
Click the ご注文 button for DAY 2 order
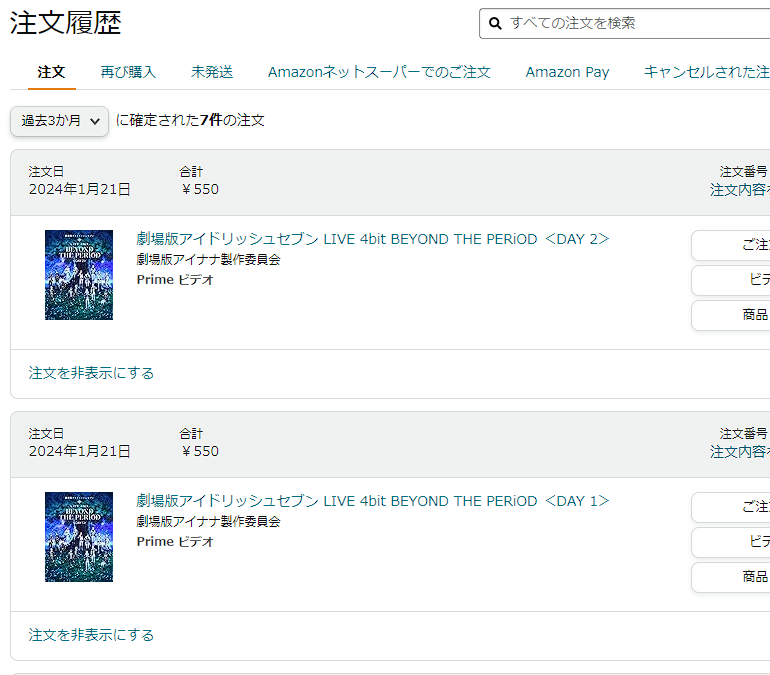pyautogui.click(x=731, y=245)
